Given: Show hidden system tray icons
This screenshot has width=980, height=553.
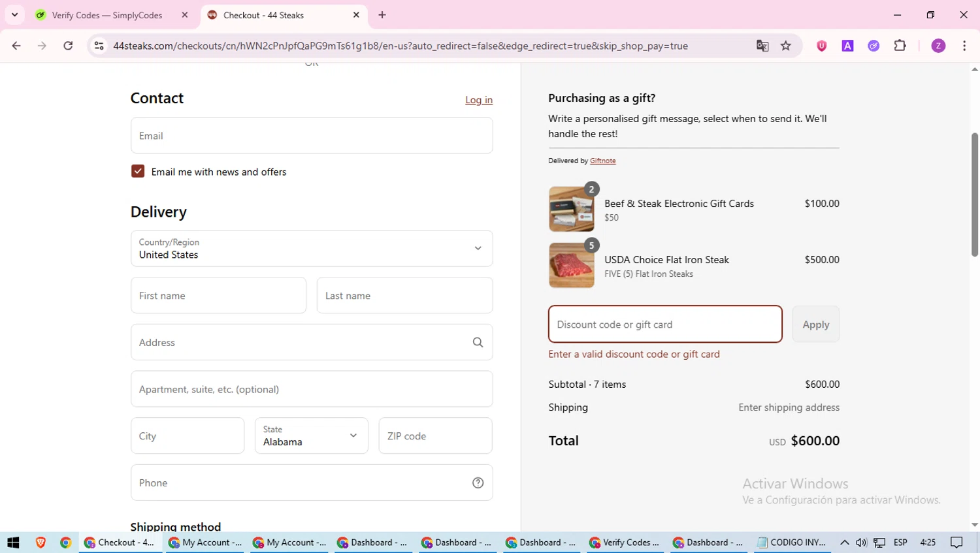Looking at the screenshot, I should (x=845, y=543).
